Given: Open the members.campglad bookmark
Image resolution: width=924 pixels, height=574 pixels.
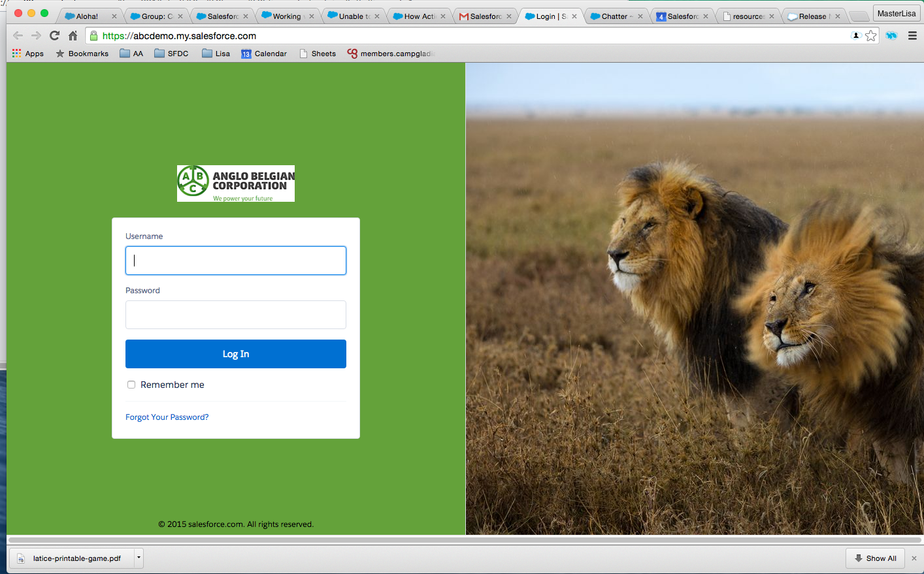Looking at the screenshot, I should coord(391,54).
